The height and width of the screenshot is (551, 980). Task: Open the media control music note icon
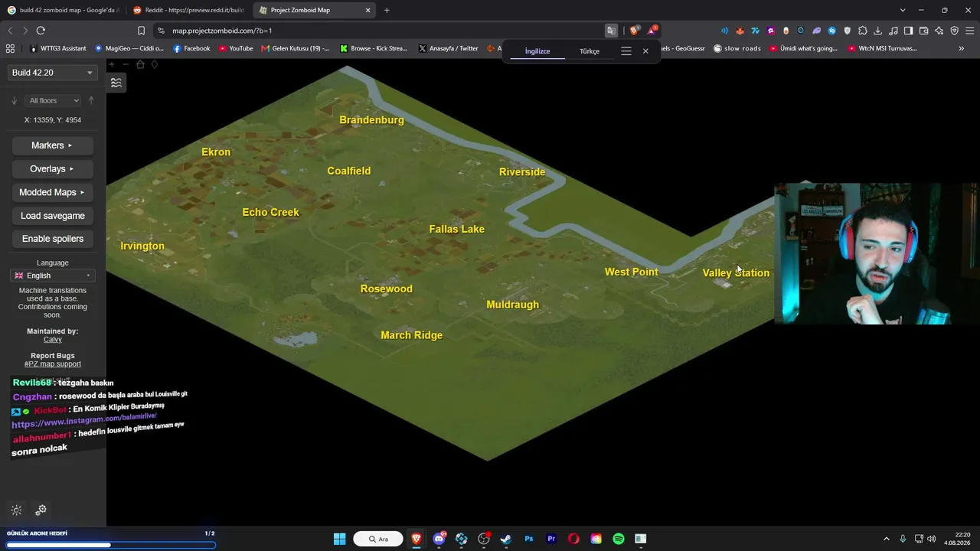(x=893, y=31)
